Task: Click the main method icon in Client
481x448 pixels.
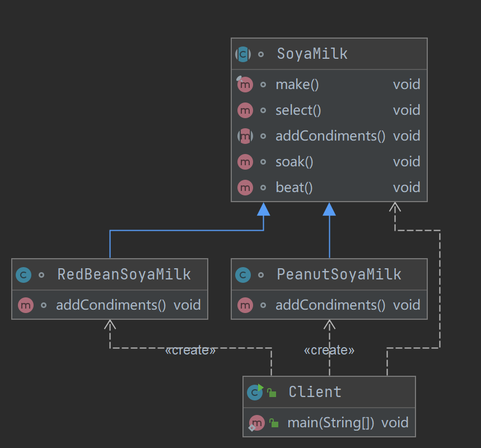Action: click(256, 423)
